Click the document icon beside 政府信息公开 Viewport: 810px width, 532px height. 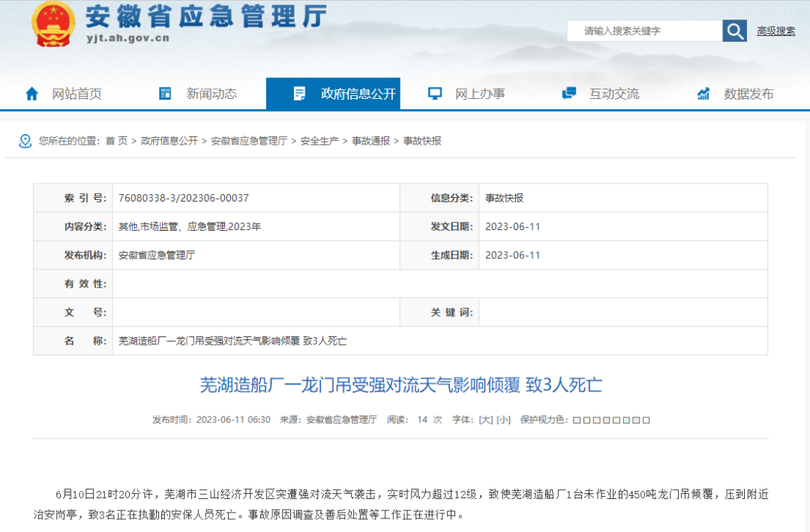click(x=299, y=93)
